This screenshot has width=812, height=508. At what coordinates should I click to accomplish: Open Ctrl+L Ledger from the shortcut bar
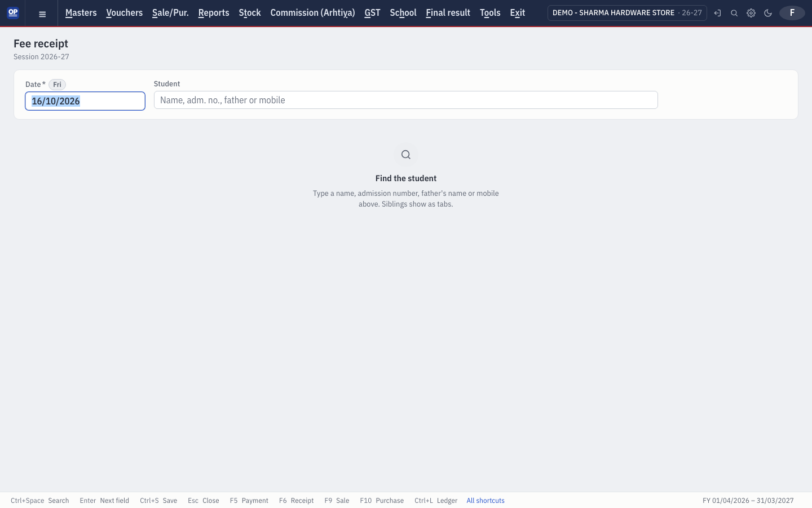coord(436,501)
